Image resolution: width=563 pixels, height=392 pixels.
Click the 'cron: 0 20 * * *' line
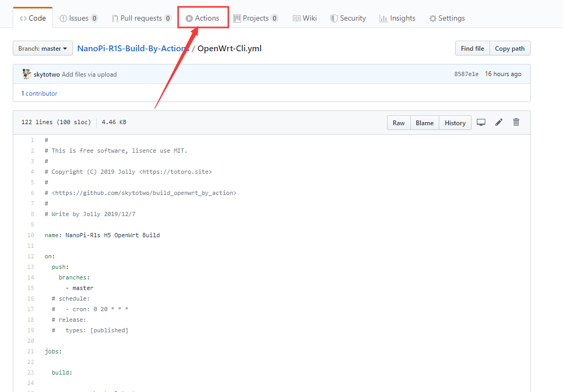90,309
